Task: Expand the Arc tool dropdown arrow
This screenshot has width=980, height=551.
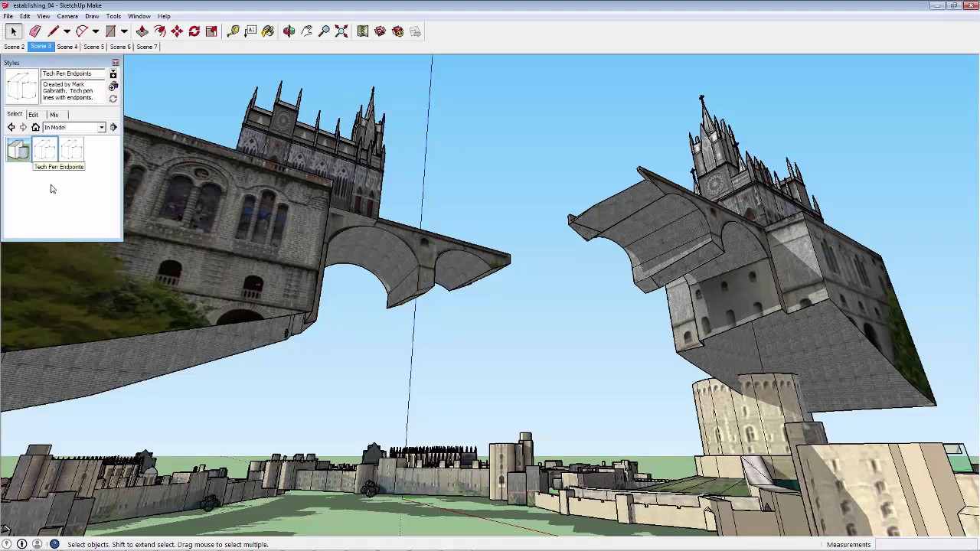Action: tap(95, 31)
